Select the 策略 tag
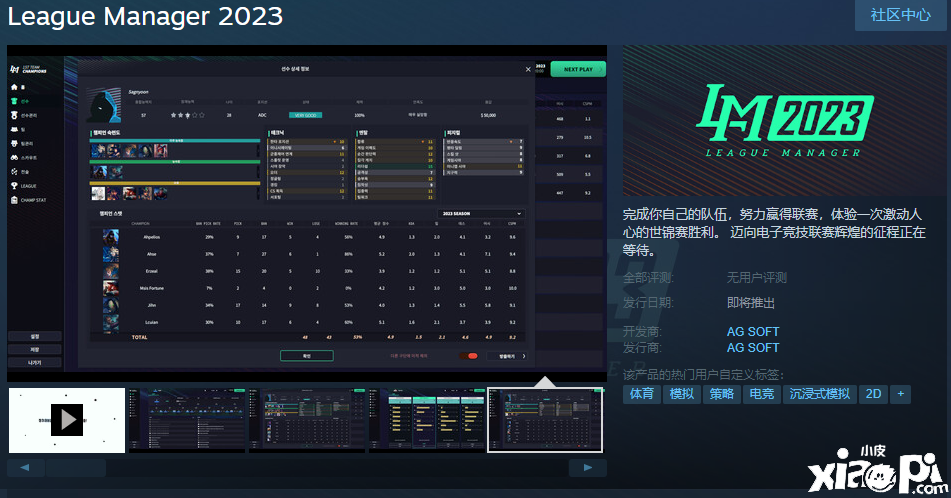Screen dimensions: 951x498 [722, 394]
